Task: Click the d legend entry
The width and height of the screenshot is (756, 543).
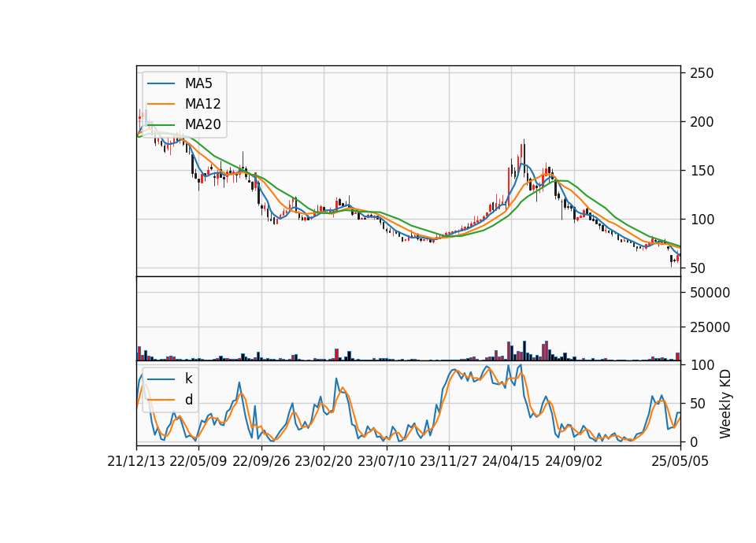Action: point(189,400)
